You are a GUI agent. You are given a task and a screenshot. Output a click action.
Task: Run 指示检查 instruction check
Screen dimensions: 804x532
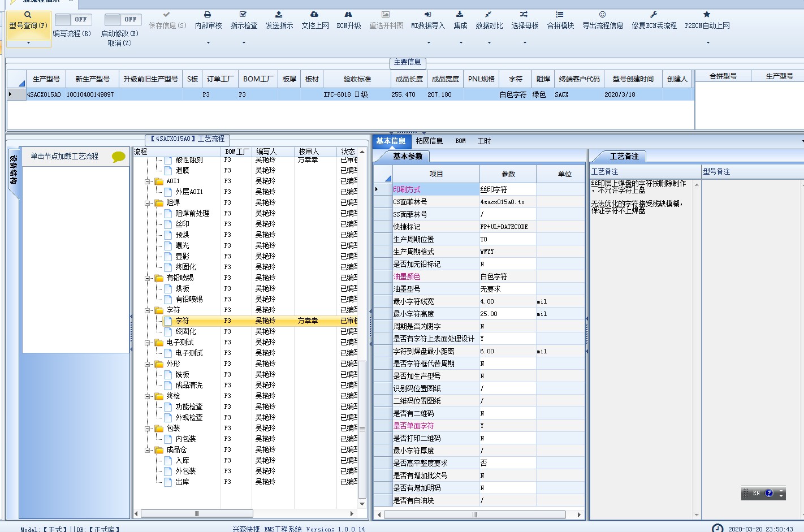244,21
